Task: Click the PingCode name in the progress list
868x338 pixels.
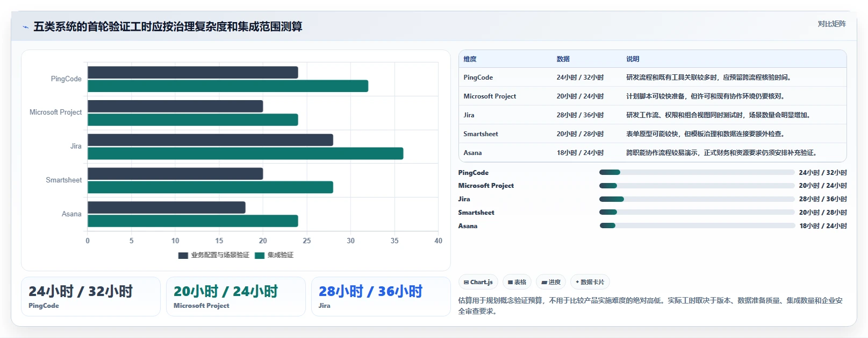Action: point(473,173)
